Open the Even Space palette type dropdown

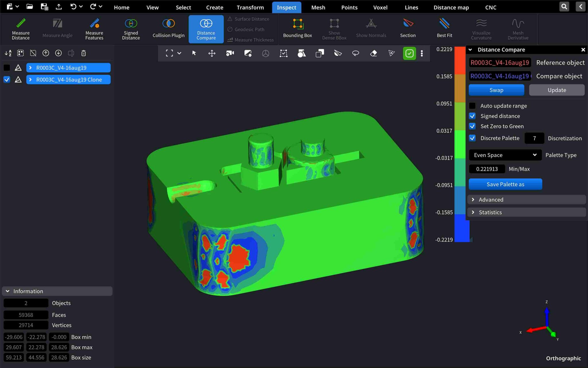505,155
